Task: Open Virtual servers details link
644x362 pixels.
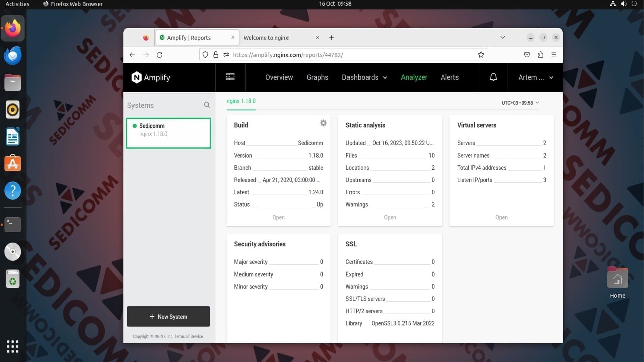Action: 501,217
